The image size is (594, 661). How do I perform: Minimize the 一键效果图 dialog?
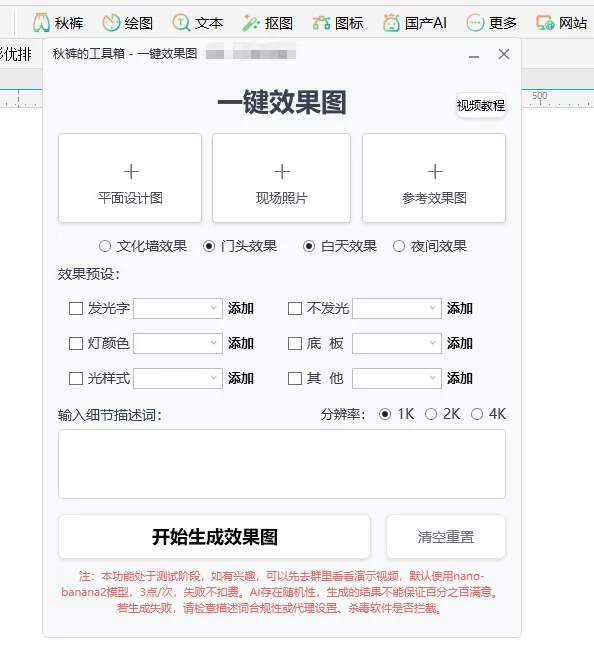click(x=474, y=55)
